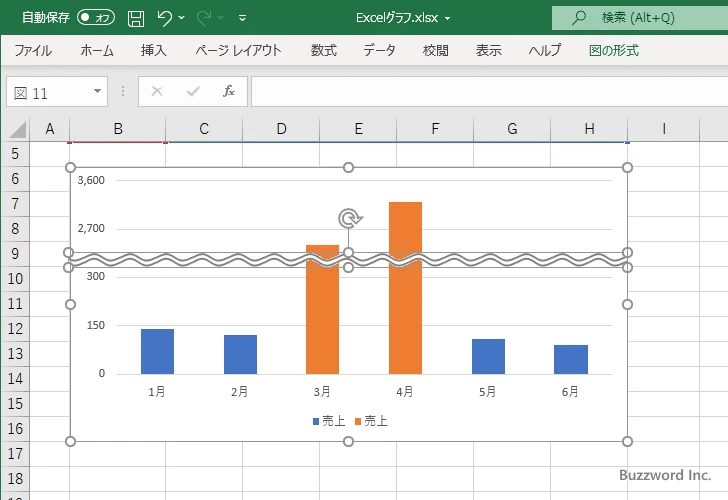
Task: Open the 校閲 tab
Action: tap(436, 50)
